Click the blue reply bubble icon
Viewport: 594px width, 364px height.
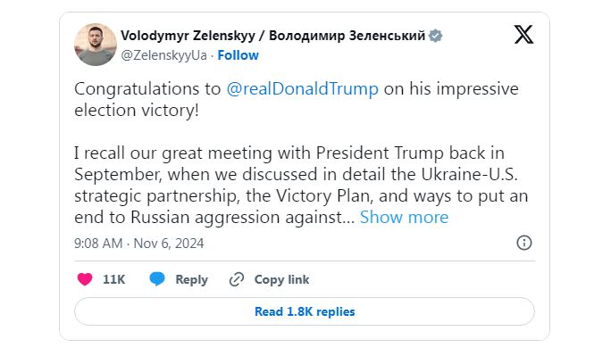(157, 279)
